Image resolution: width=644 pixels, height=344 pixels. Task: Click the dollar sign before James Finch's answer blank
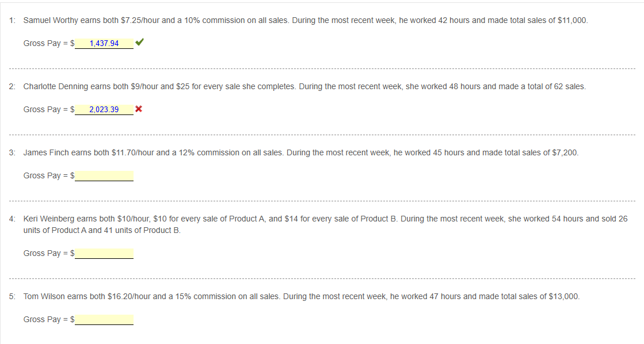[x=72, y=175]
